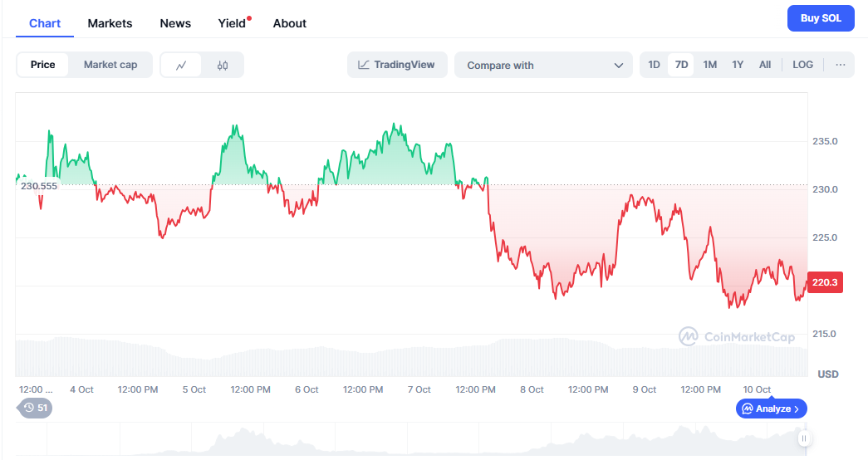This screenshot has height=460, width=868.
Task: Click the Buy SOL button
Action: pos(821,18)
